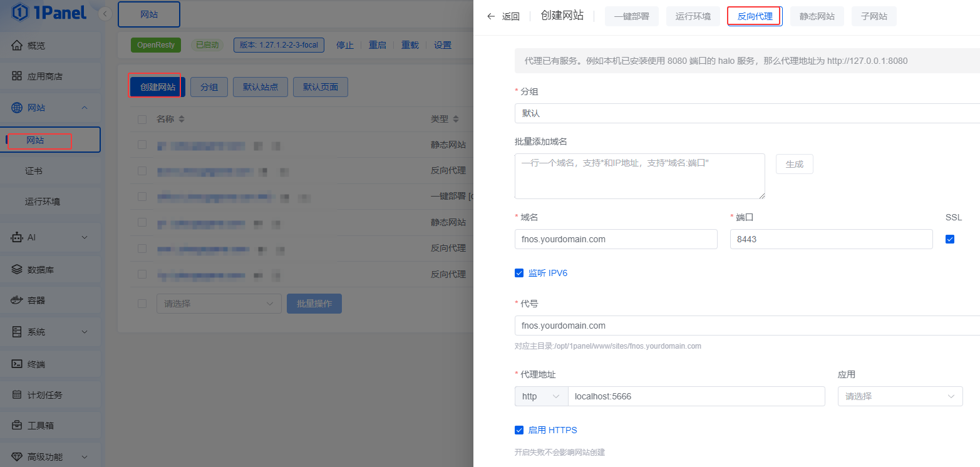Click the 生成 button
This screenshot has width=980, height=467.
[x=794, y=164]
